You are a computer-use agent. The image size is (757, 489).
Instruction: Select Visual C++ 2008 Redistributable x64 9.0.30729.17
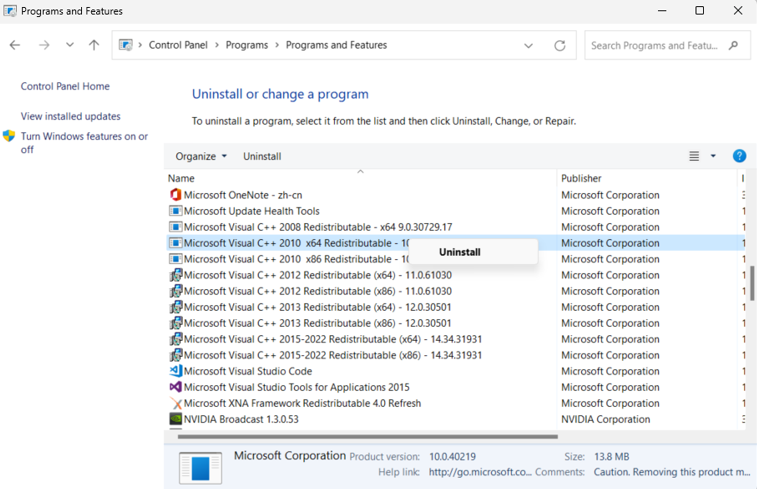[318, 227]
